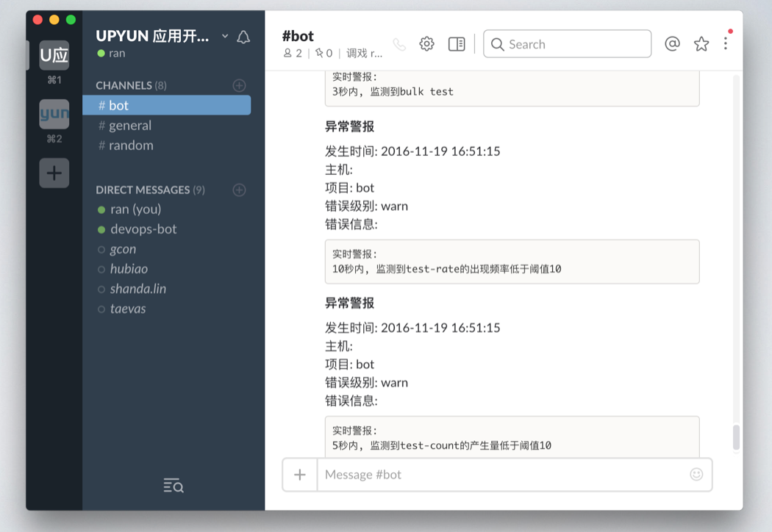Expand the UPYUN team menu chevron
Image resolution: width=772 pixels, height=532 pixels.
click(225, 36)
